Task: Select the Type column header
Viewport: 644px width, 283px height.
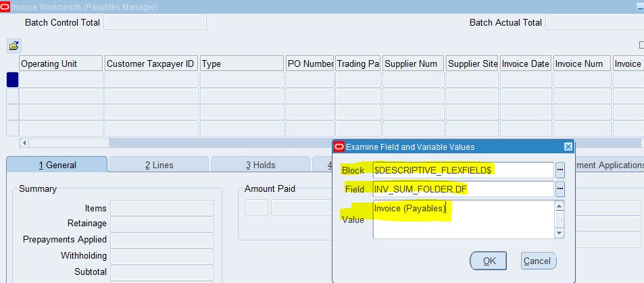Action: click(242, 63)
